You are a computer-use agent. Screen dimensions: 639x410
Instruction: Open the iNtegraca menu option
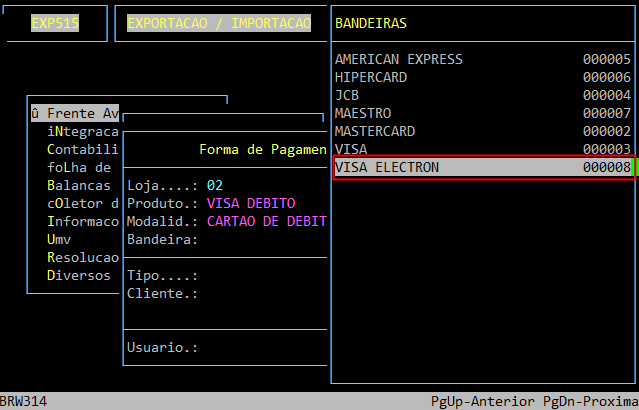tap(82, 131)
